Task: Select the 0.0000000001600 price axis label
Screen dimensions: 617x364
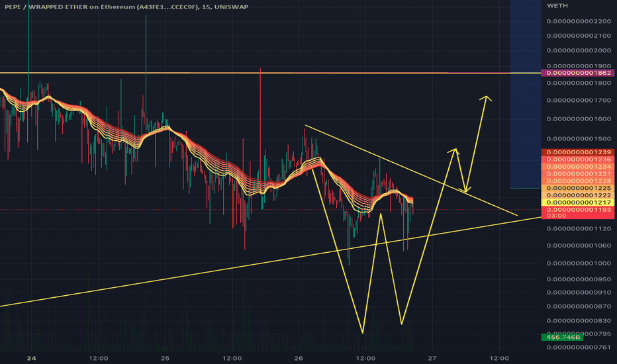Action: (579, 119)
